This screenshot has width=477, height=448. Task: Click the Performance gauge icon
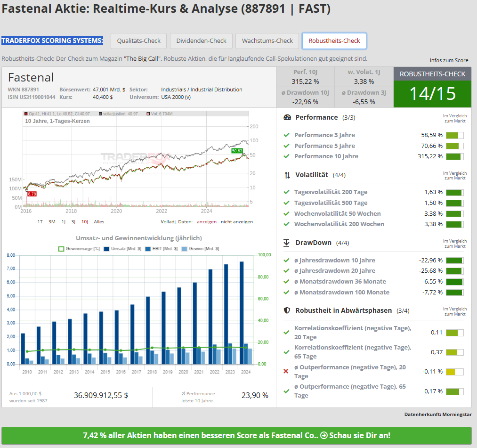(287, 117)
